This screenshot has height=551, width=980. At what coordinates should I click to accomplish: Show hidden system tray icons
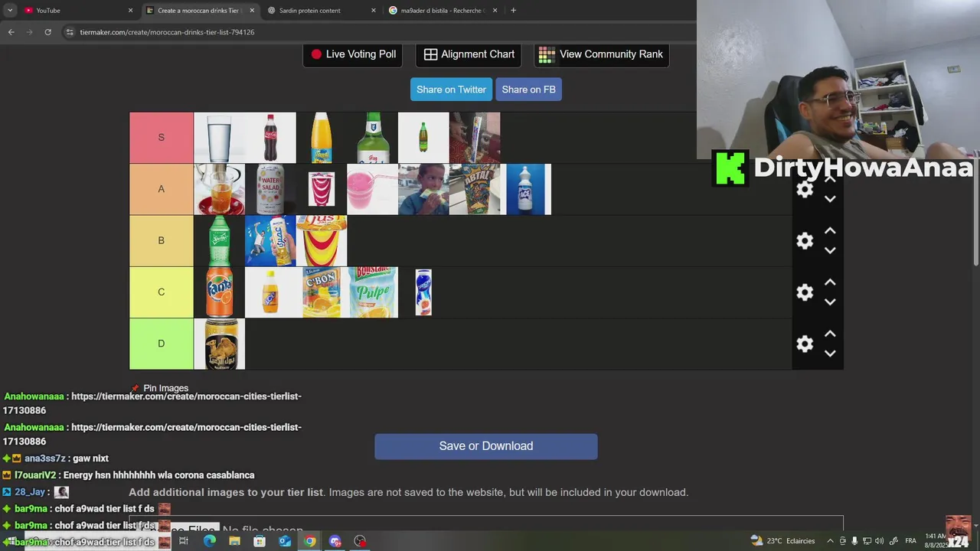(830, 541)
